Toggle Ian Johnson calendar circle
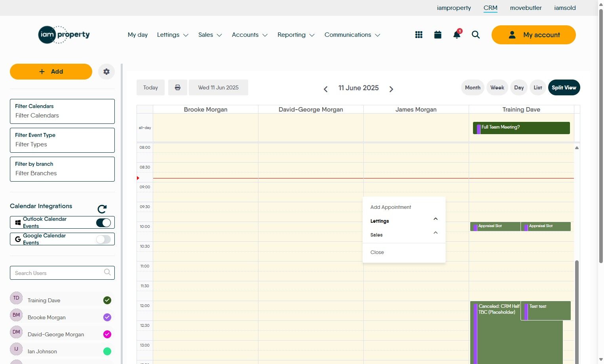Viewport: 604px width, 364px height. click(107, 351)
